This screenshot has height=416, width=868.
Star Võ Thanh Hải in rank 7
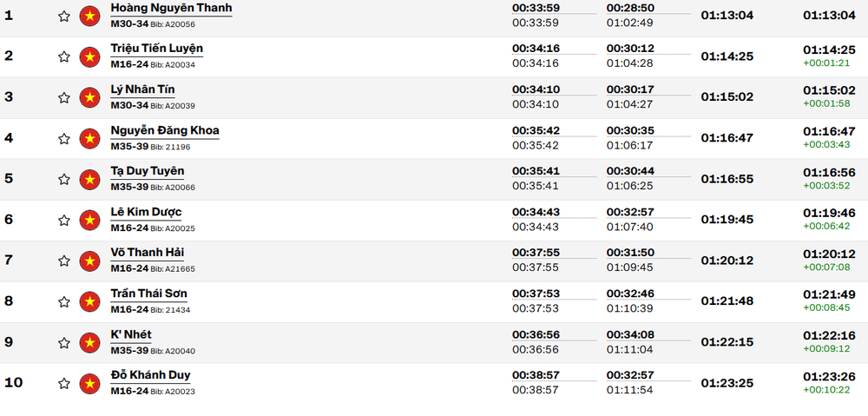(x=64, y=261)
